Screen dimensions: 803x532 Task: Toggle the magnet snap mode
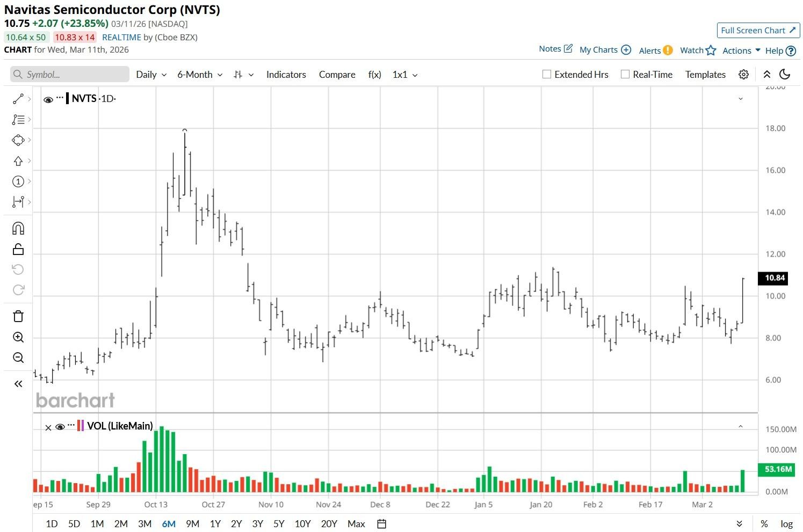[18, 229]
